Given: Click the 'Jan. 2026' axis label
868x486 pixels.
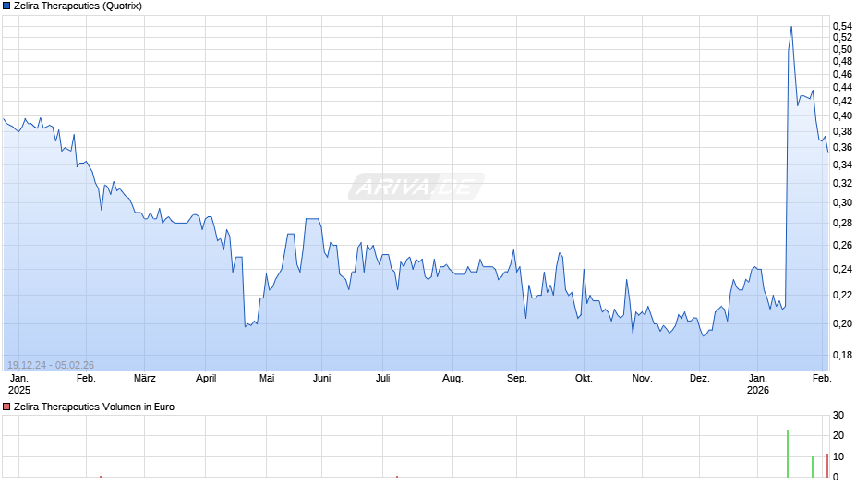Looking at the screenshot, I should click(758, 384).
